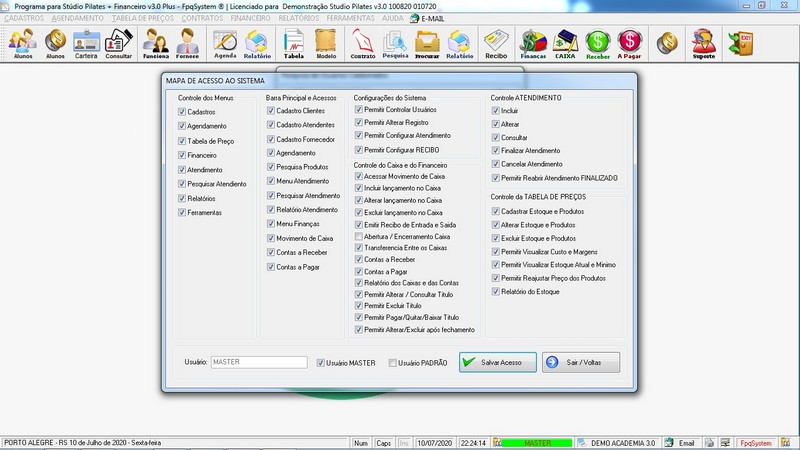800x450 pixels.
Task: Click the green MASTER status bar indicator
Action: 537,443
